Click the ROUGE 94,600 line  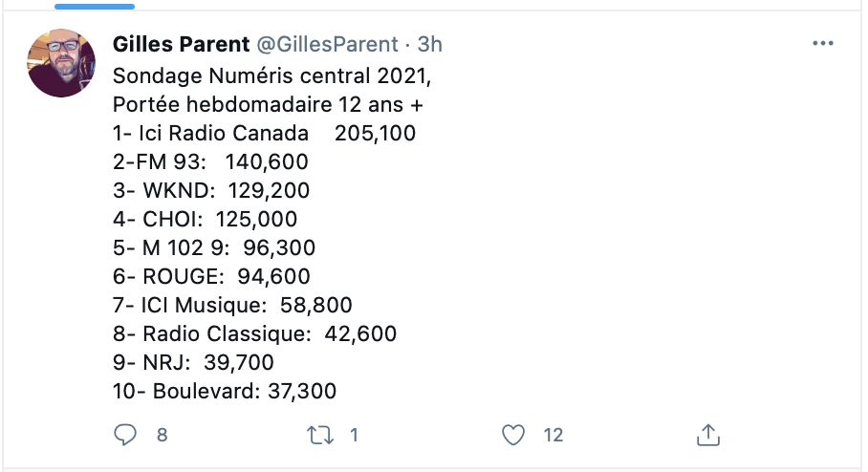[211, 277]
